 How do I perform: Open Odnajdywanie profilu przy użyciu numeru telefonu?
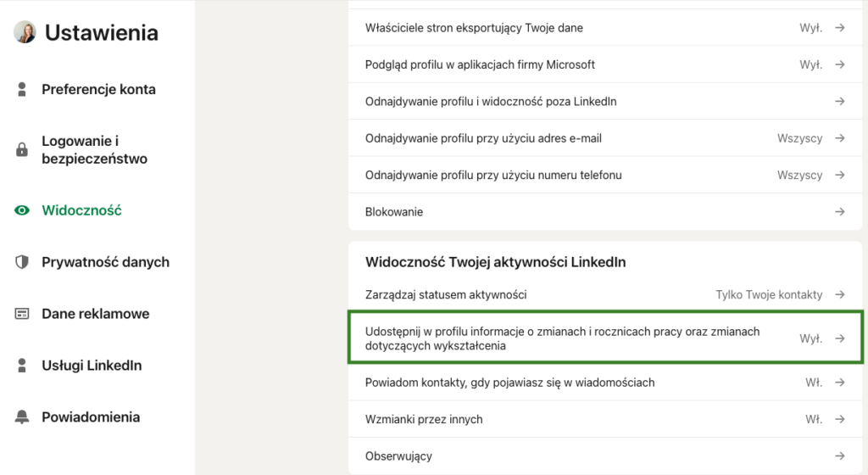493,175
